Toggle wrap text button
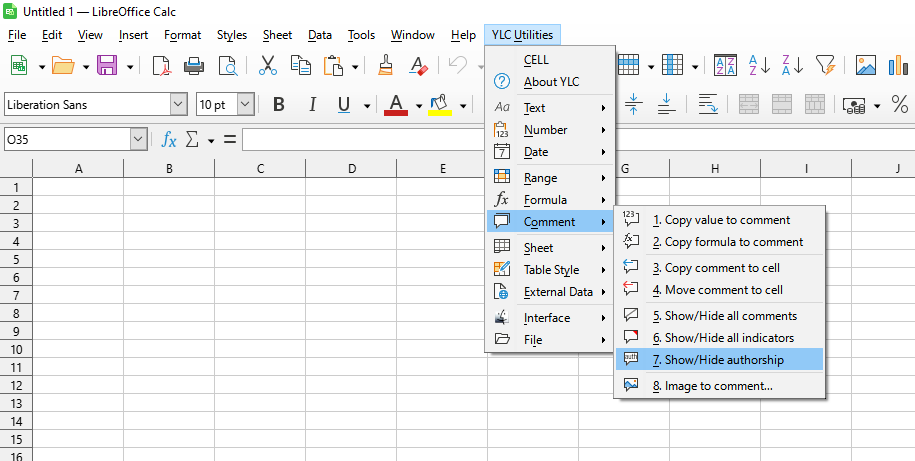The height and width of the screenshot is (461, 915). coord(708,105)
